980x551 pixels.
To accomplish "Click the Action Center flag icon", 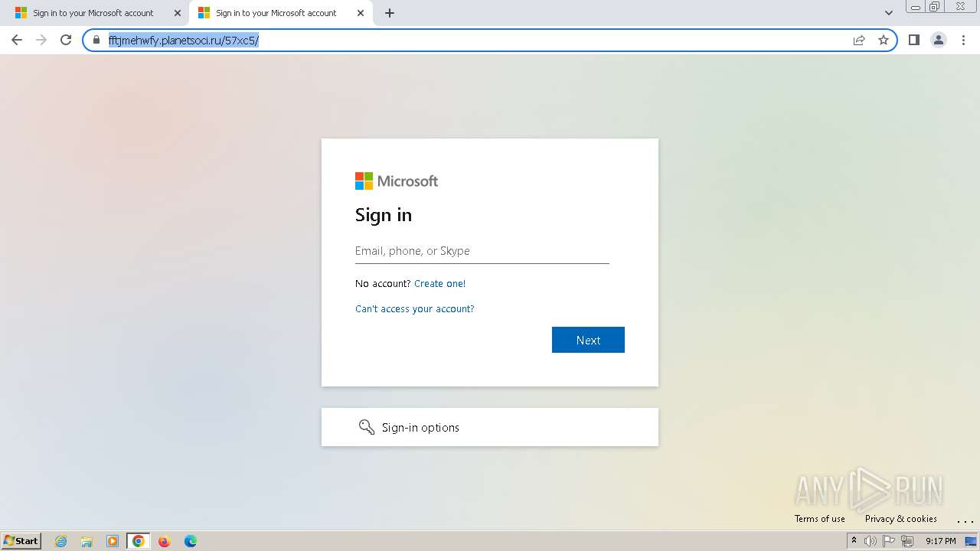I will point(889,541).
